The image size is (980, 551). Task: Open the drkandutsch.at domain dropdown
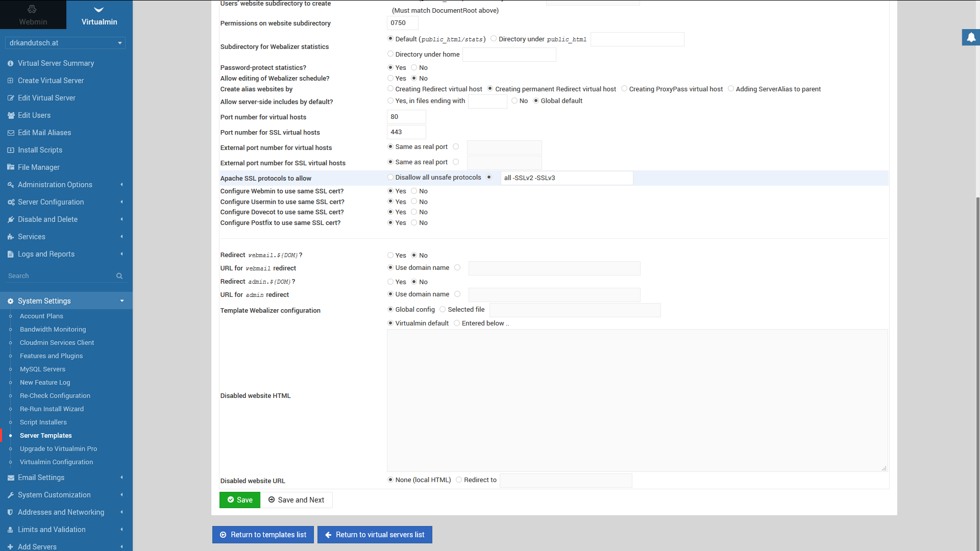pyautogui.click(x=65, y=43)
